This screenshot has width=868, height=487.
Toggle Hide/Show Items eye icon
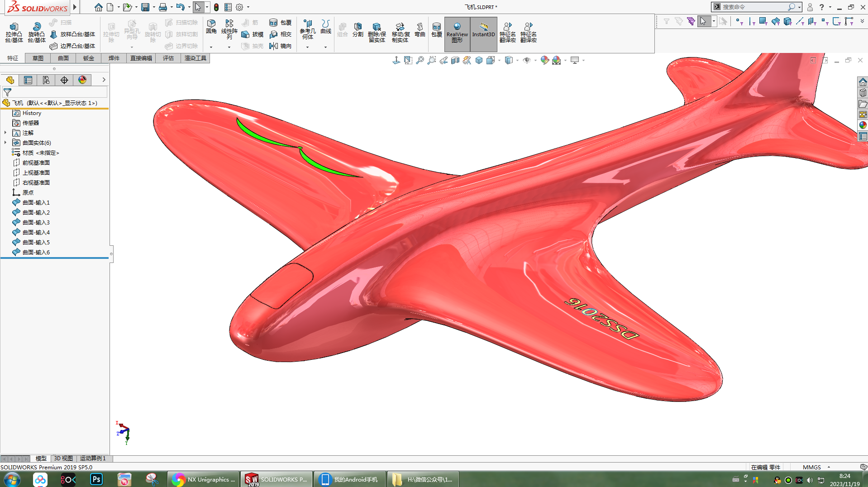527,60
